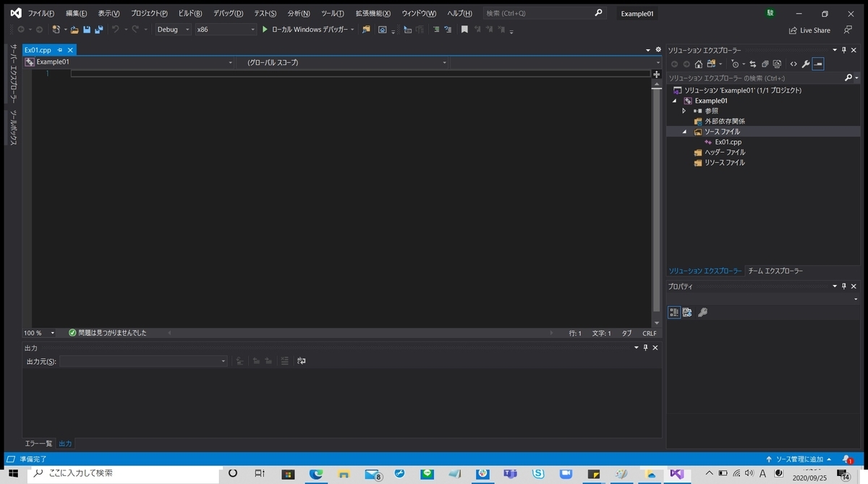The height and width of the screenshot is (484, 868).
Task: Click the View Code angle-brackets icon
Action: [793, 64]
